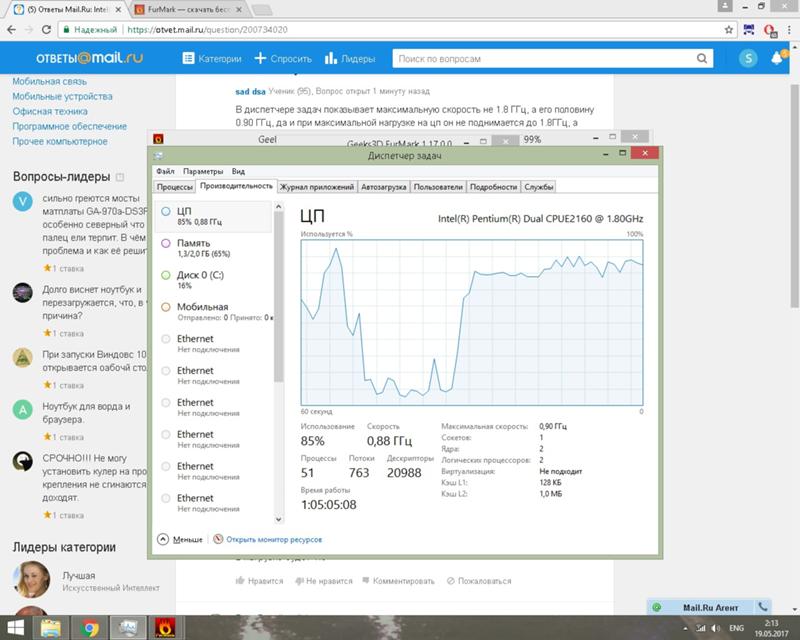Switch to the Службы tab

tap(539, 187)
